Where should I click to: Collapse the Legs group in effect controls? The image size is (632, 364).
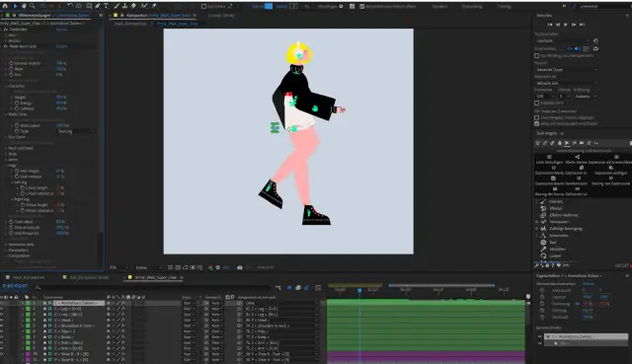coord(7,165)
